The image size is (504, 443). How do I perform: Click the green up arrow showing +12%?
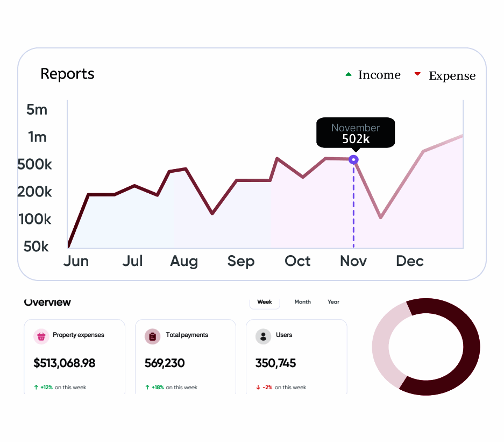[36, 387]
